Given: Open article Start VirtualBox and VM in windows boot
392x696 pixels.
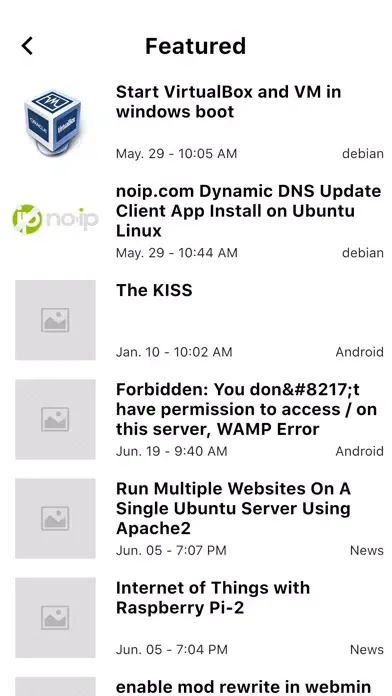Looking at the screenshot, I should [228, 102].
